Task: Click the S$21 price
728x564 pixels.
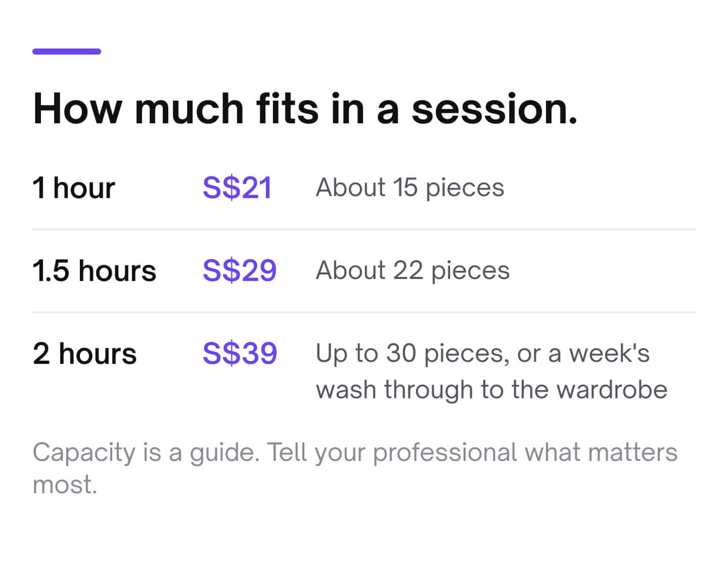Action: (237, 188)
